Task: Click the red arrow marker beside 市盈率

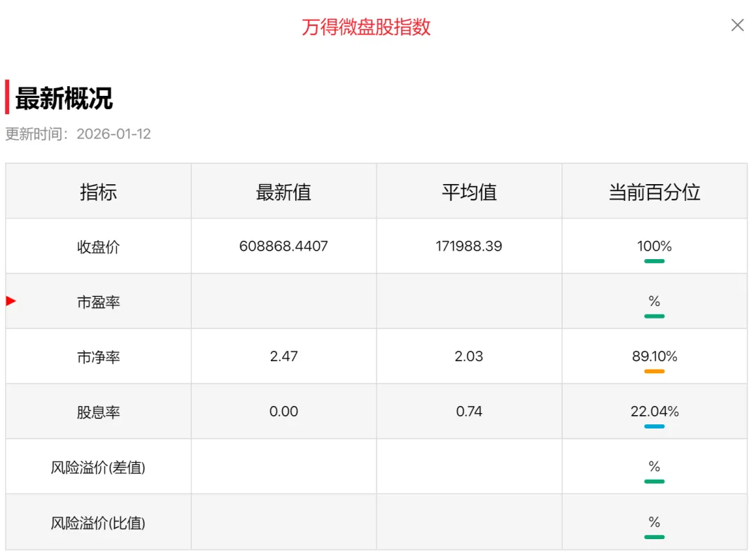Action: click(x=11, y=301)
